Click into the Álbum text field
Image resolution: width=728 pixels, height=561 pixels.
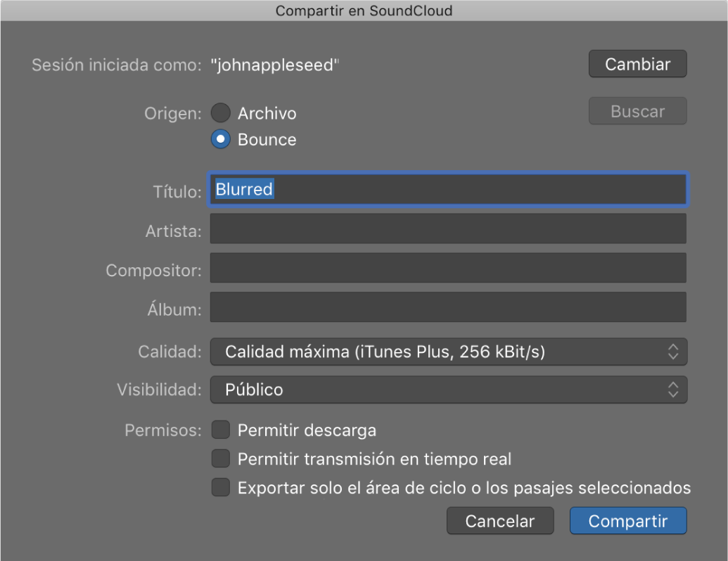coord(447,308)
